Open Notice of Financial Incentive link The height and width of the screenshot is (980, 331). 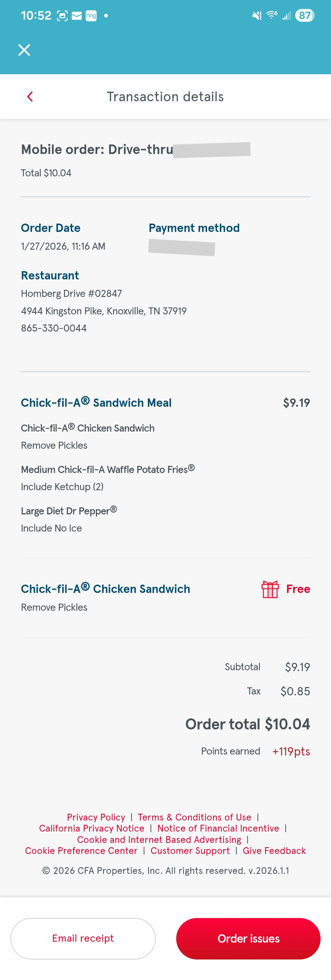pos(218,828)
